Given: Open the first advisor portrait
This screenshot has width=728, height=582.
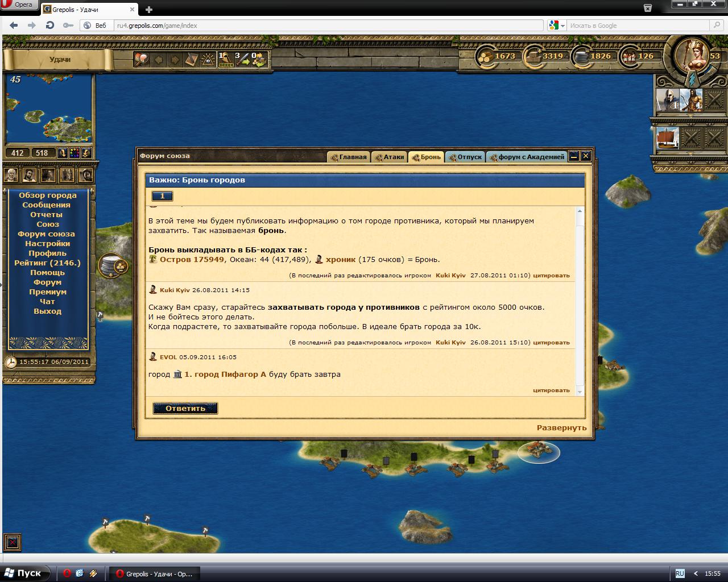Looking at the screenshot, I should click(11, 174).
